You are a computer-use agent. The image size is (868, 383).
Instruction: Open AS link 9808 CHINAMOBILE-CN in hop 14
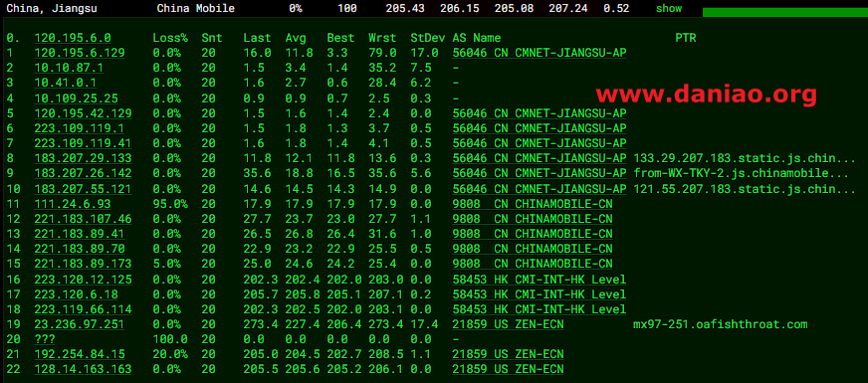pyautogui.click(x=533, y=249)
